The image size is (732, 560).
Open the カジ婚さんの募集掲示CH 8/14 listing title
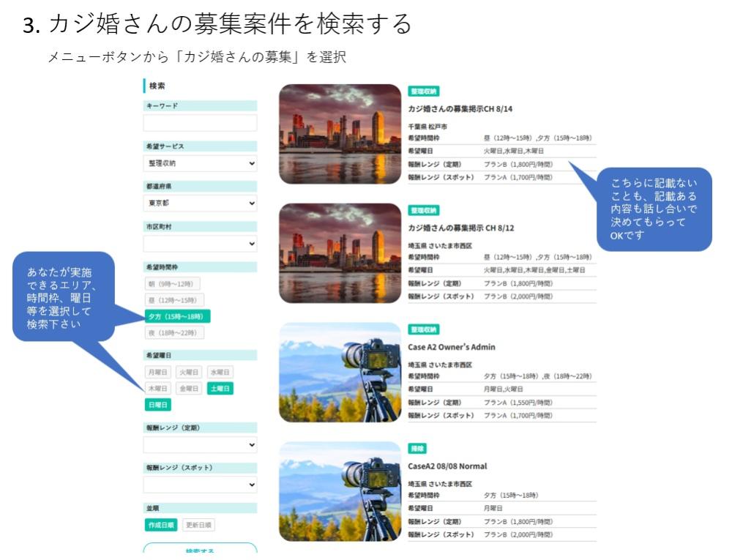(x=460, y=108)
